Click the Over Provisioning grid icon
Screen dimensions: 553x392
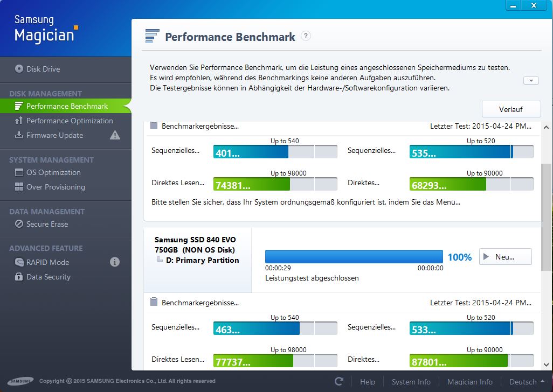coord(19,187)
